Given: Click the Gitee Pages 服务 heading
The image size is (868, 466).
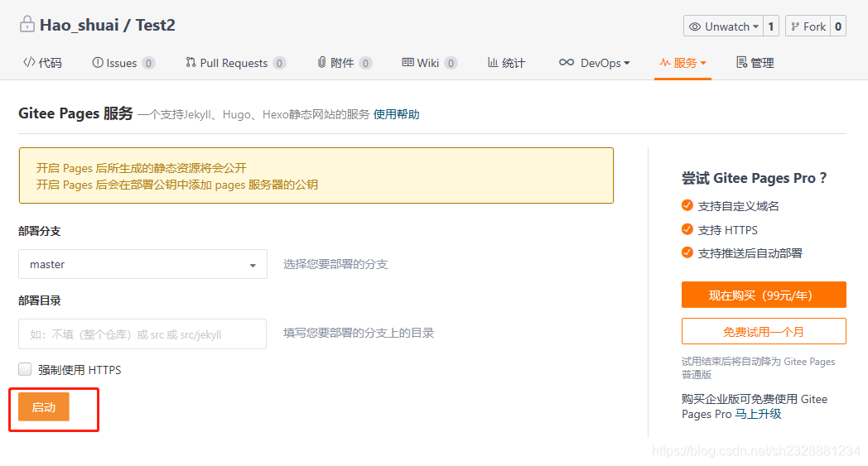Looking at the screenshot, I should click(x=76, y=113).
